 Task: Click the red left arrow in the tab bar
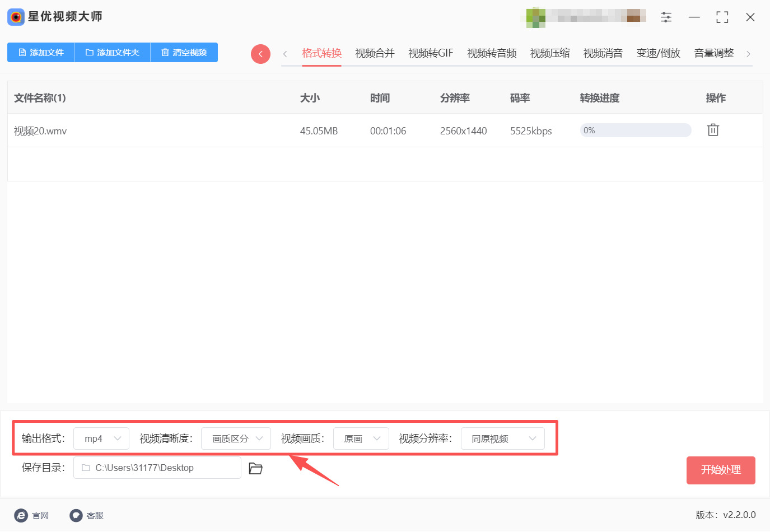click(x=260, y=53)
